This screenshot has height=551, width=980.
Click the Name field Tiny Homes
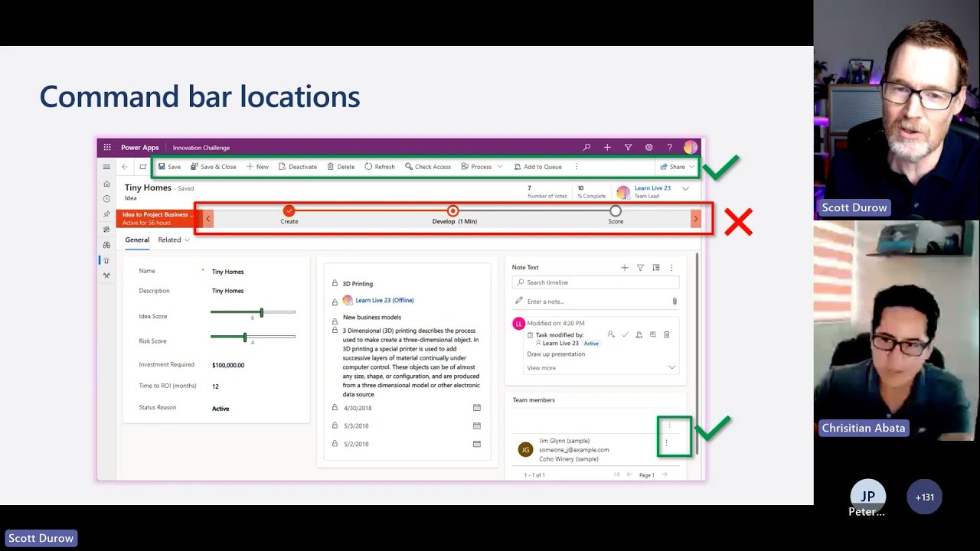coord(227,272)
